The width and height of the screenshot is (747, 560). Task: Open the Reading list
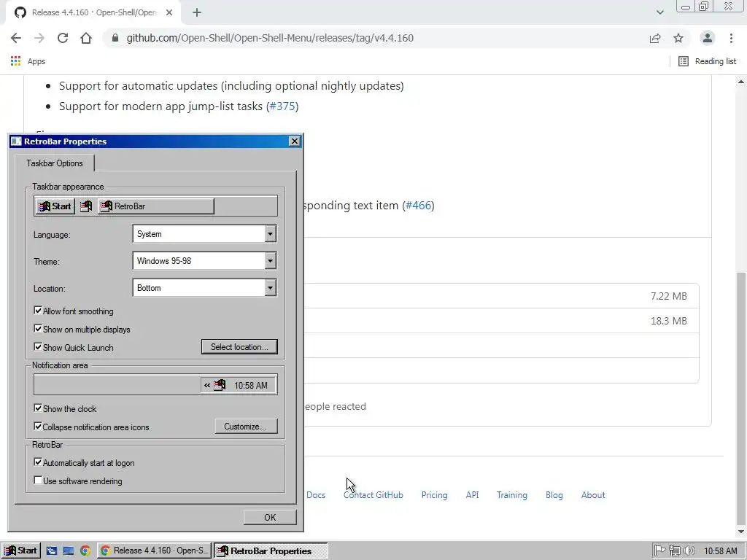(x=707, y=61)
